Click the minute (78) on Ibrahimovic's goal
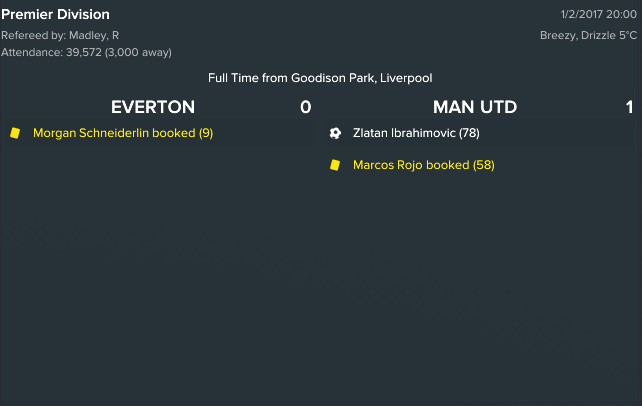This screenshot has width=642, height=406. pyautogui.click(x=469, y=133)
